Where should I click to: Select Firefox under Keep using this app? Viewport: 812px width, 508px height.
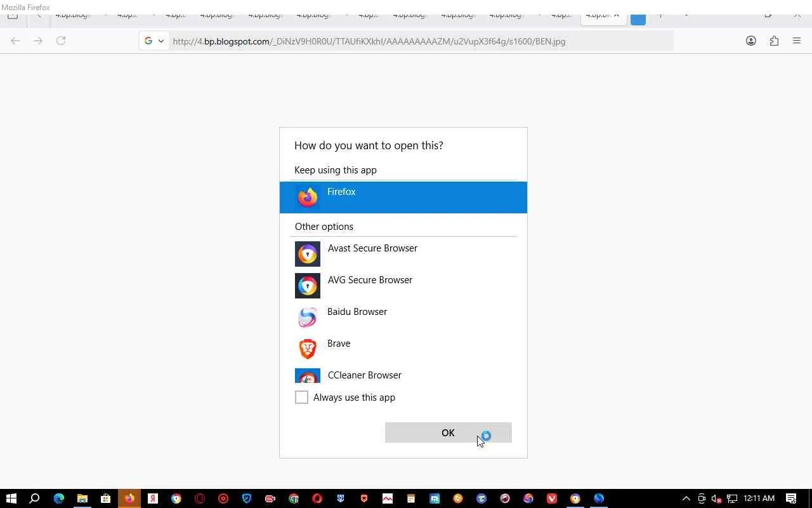(x=403, y=197)
